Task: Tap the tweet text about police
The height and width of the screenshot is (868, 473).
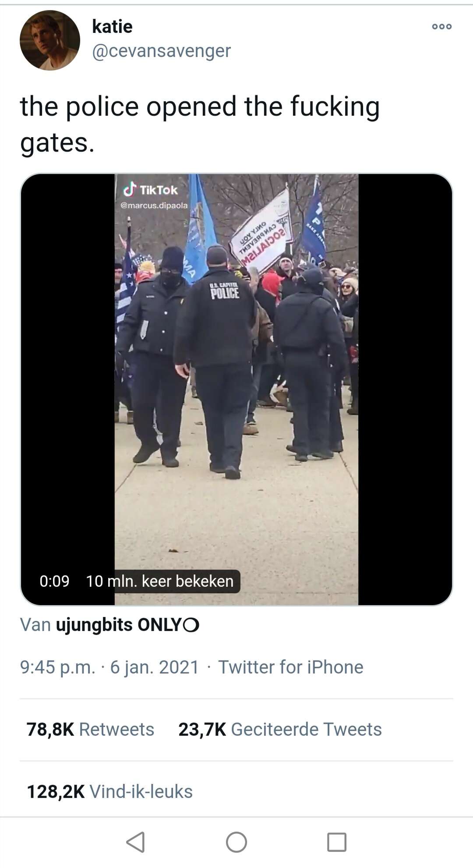Action: click(200, 124)
